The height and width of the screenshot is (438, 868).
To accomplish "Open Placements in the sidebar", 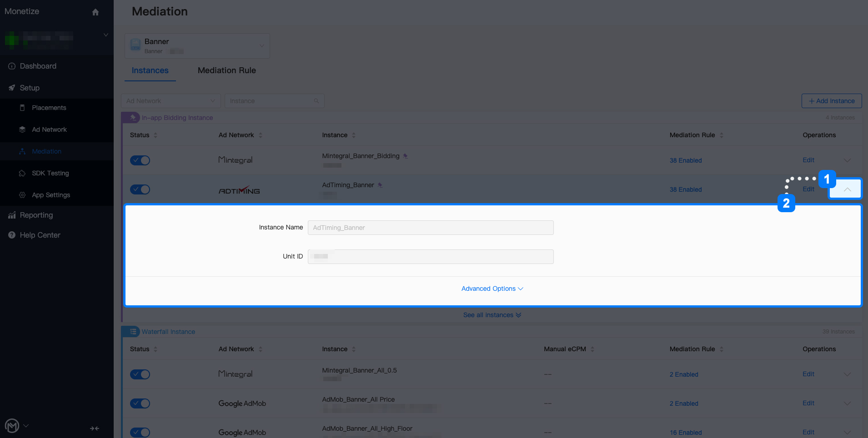I will click(49, 108).
